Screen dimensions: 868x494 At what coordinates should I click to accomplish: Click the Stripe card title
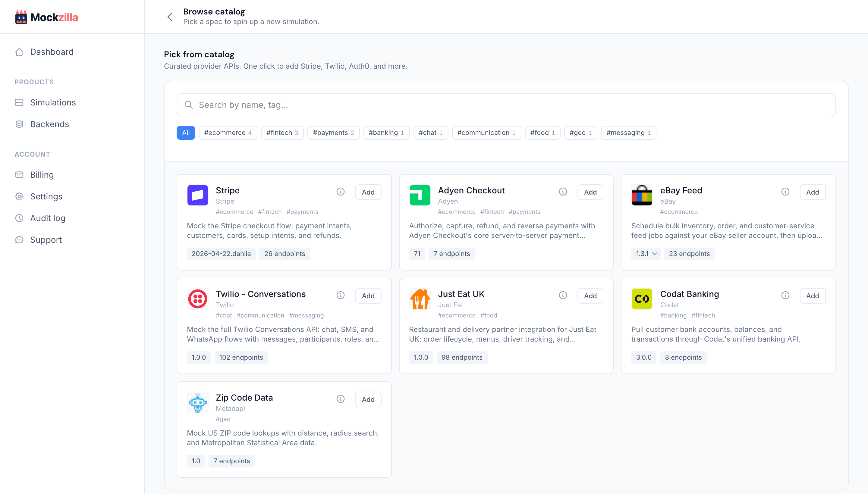point(228,190)
